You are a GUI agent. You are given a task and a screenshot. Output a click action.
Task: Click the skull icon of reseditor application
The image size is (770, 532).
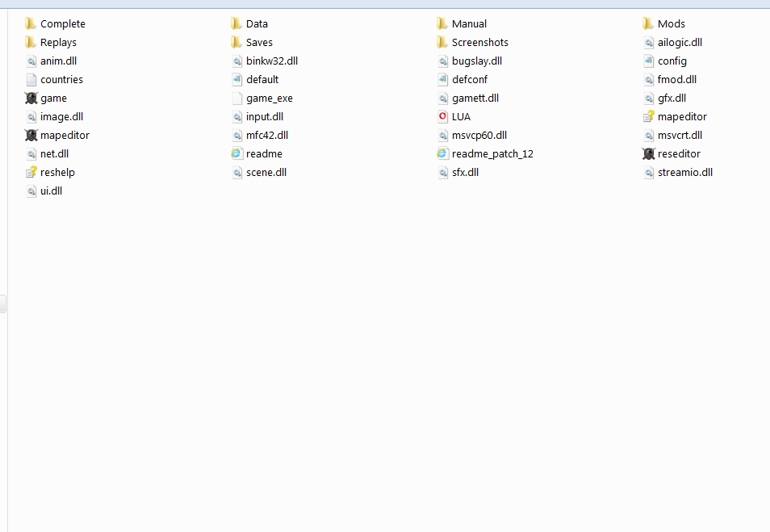[x=649, y=153]
